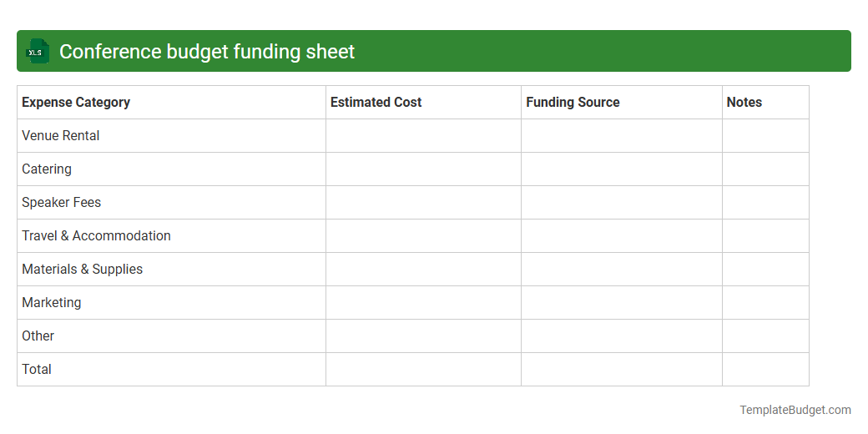
Task: Click Notes cell for Catering
Action: [x=765, y=169]
